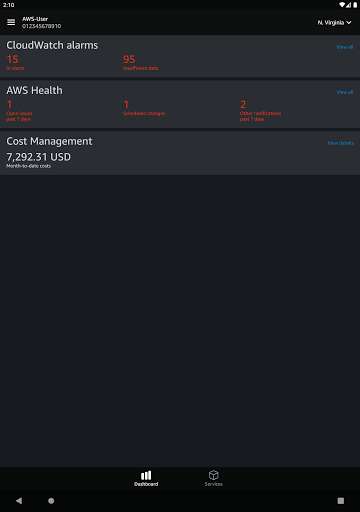This screenshot has width=360, height=512.
Task: View all CloudWatch alarms
Action: pos(345,47)
